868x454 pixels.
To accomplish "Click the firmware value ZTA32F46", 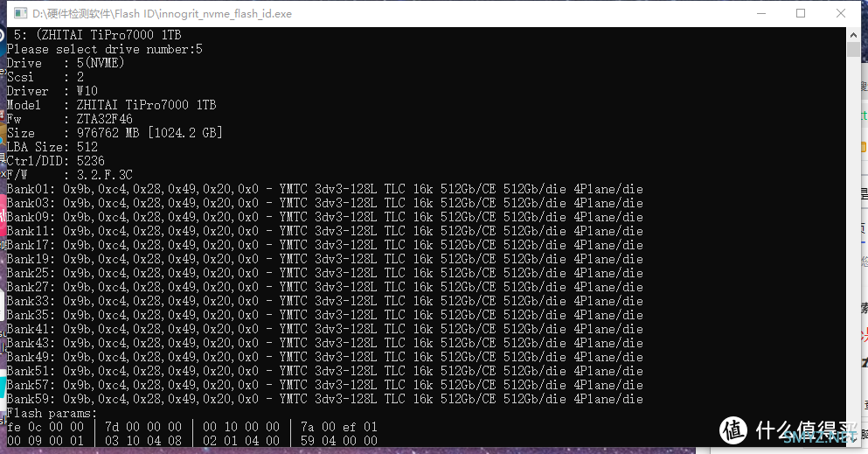I will (x=105, y=119).
